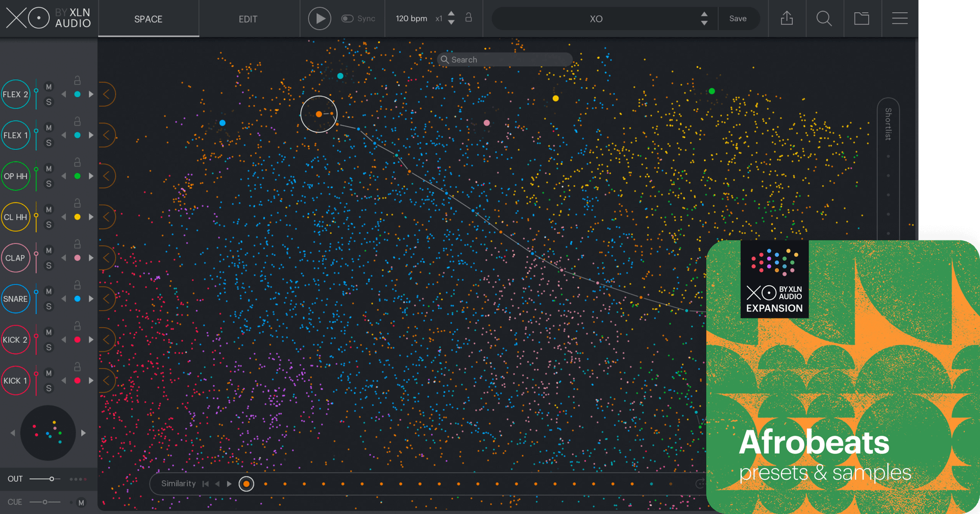980x514 pixels.
Task: Open the XO preset name selector
Action: point(596,19)
